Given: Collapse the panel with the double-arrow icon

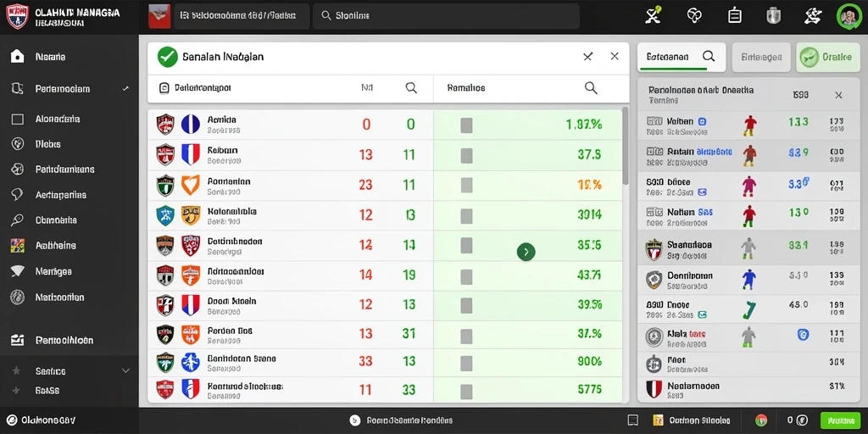Looking at the screenshot, I should (587, 57).
